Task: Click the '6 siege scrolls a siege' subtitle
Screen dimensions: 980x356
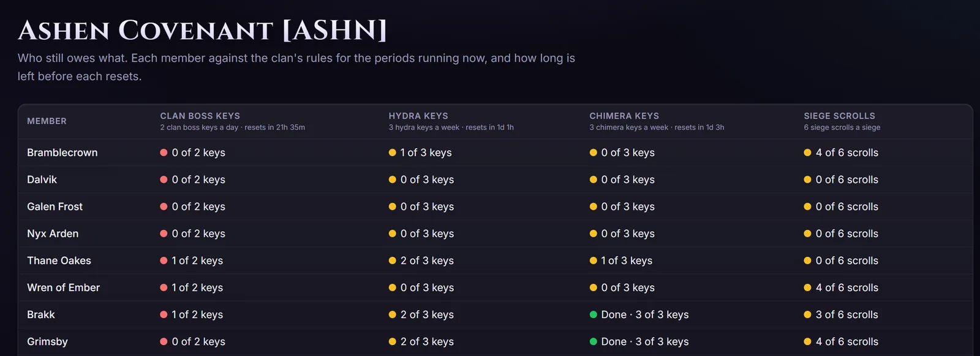Action: click(842, 127)
